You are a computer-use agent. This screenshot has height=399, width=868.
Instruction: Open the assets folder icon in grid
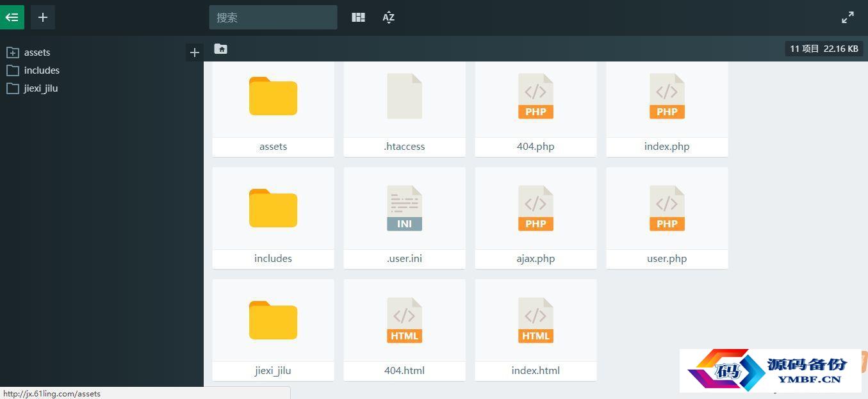(273, 96)
